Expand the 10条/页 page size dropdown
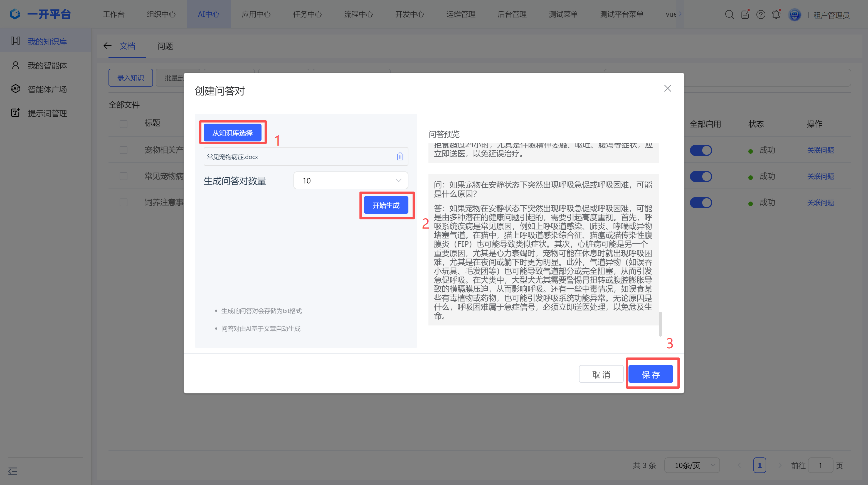868x485 pixels. coord(692,466)
